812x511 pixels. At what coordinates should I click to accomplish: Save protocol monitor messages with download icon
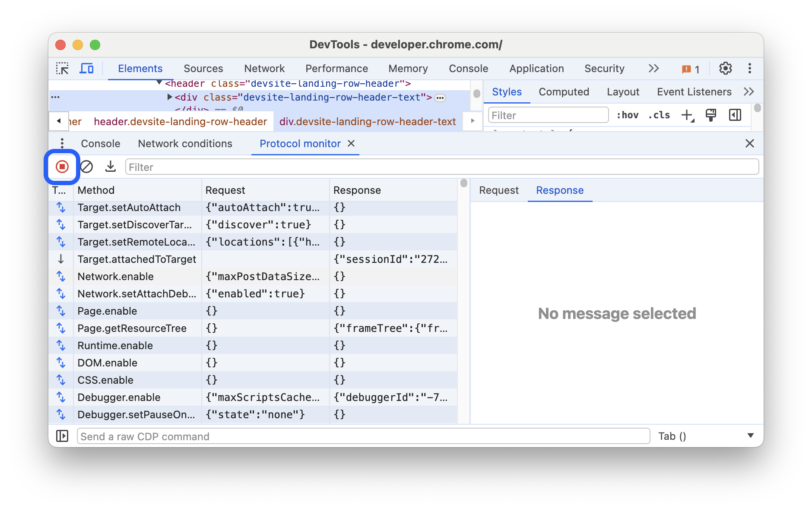coord(111,167)
